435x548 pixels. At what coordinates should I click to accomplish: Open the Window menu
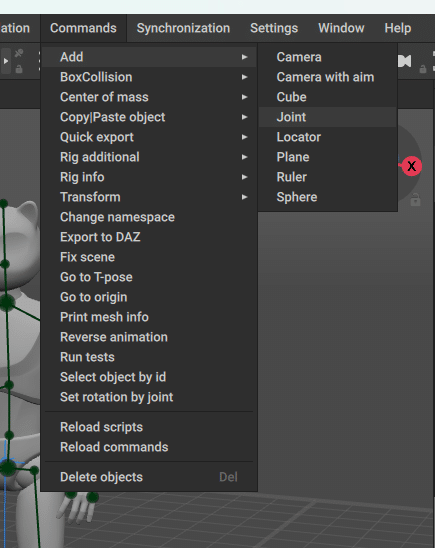(x=341, y=28)
